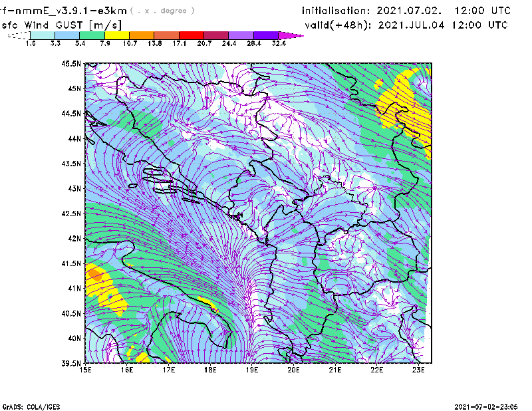Click the dashed white arrow at the legend start
The image size is (532, 411).
pyautogui.click(x=19, y=35)
